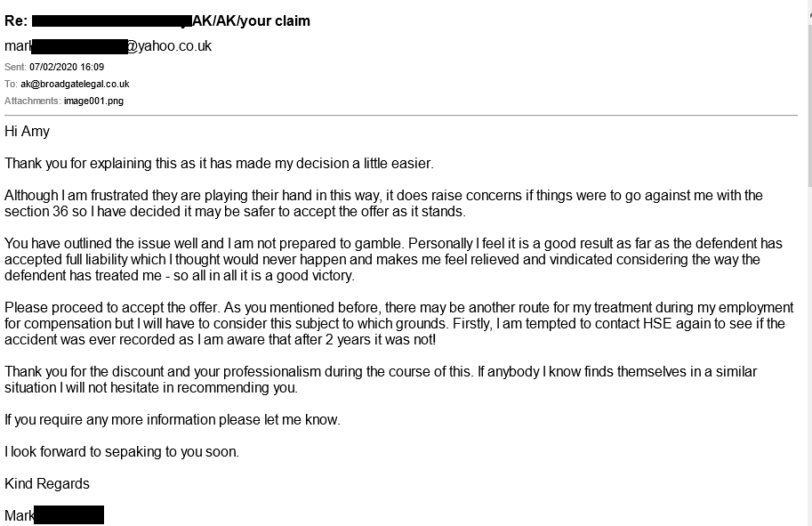Image resolution: width=812 pixels, height=526 pixels.
Task: Click the redacted block in the subject line
Action: 112,21
